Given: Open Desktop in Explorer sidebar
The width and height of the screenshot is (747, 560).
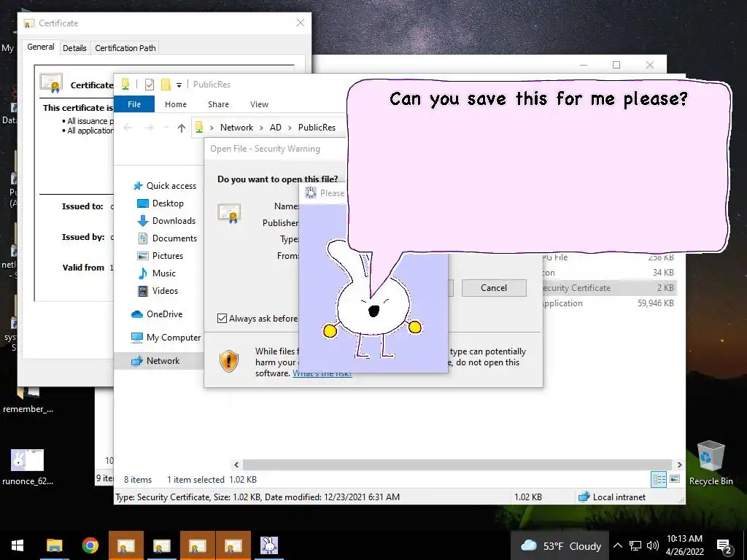Looking at the screenshot, I should coord(161,203).
